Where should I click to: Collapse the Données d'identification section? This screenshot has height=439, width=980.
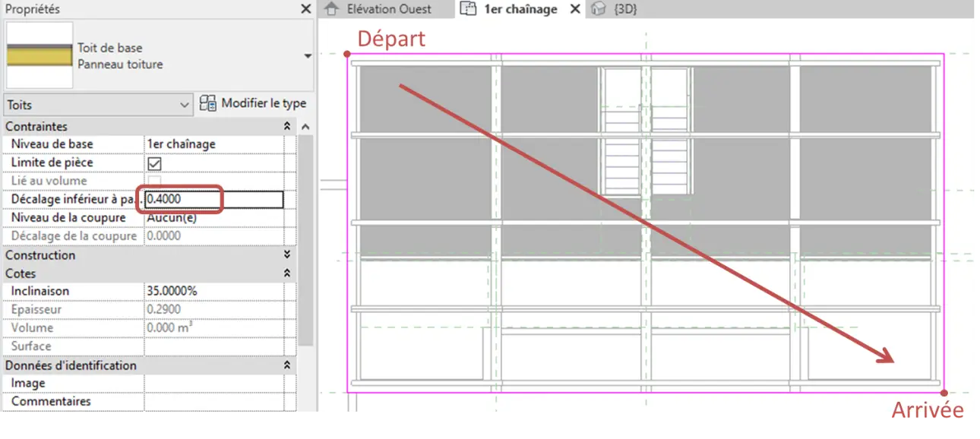point(287,365)
